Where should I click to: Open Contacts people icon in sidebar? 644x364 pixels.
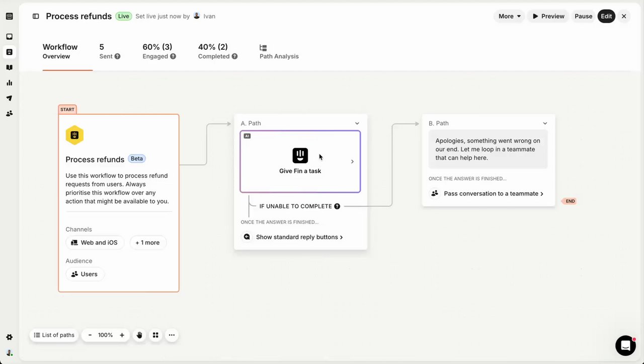point(9,114)
